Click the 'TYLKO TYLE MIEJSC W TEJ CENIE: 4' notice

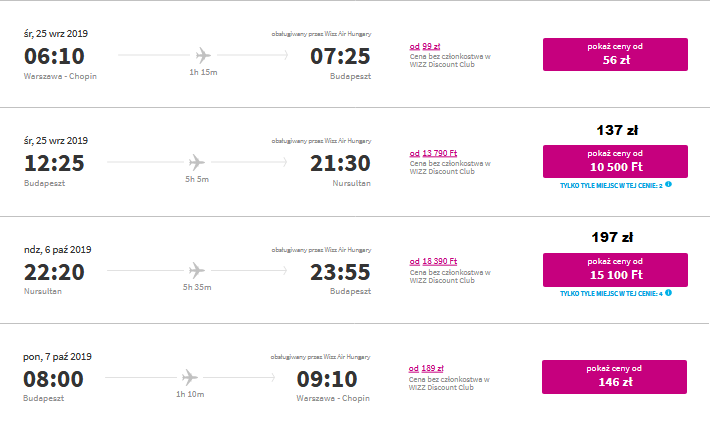tap(611, 293)
